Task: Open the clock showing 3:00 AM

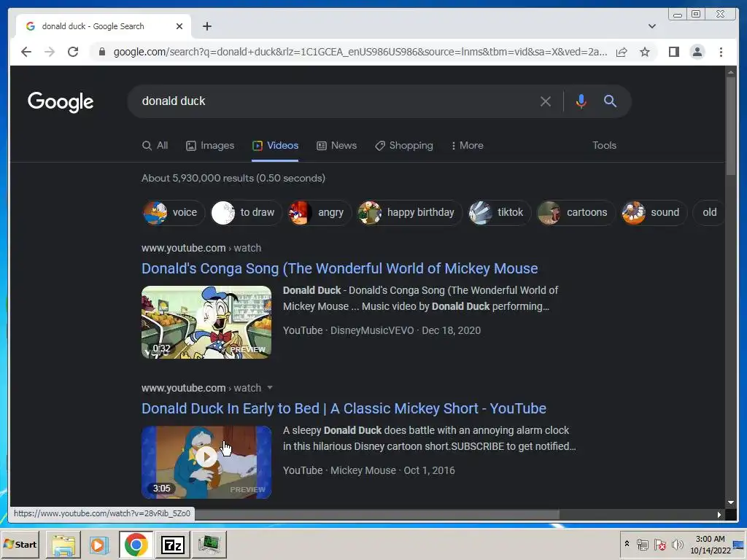Action: [710, 544]
